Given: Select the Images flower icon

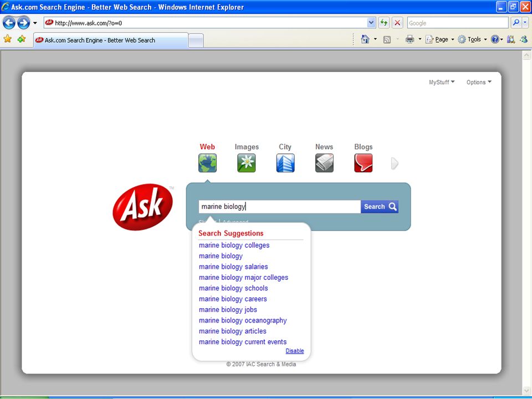Looking at the screenshot, I should (246, 163).
